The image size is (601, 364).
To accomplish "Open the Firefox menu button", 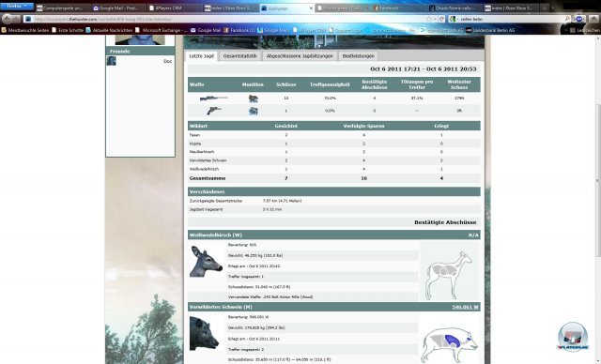I will (x=17, y=7).
